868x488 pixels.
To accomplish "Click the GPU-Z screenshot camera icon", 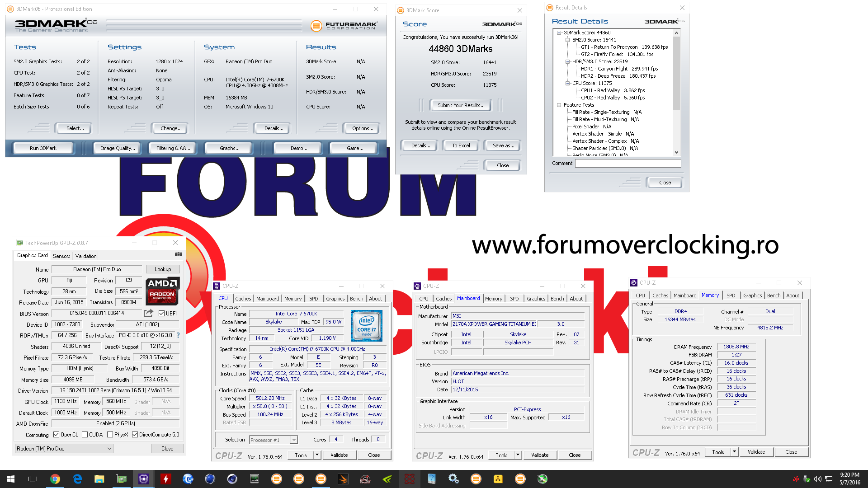I will (179, 254).
